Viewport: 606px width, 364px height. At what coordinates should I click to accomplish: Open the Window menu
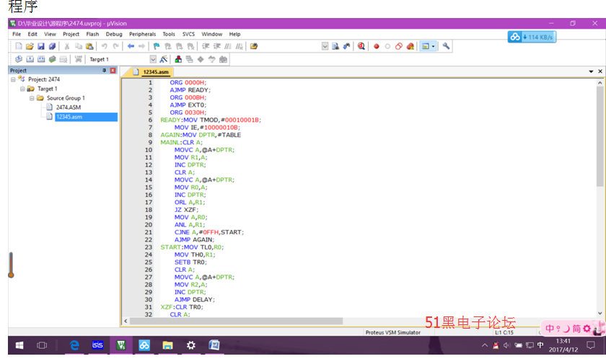point(212,34)
